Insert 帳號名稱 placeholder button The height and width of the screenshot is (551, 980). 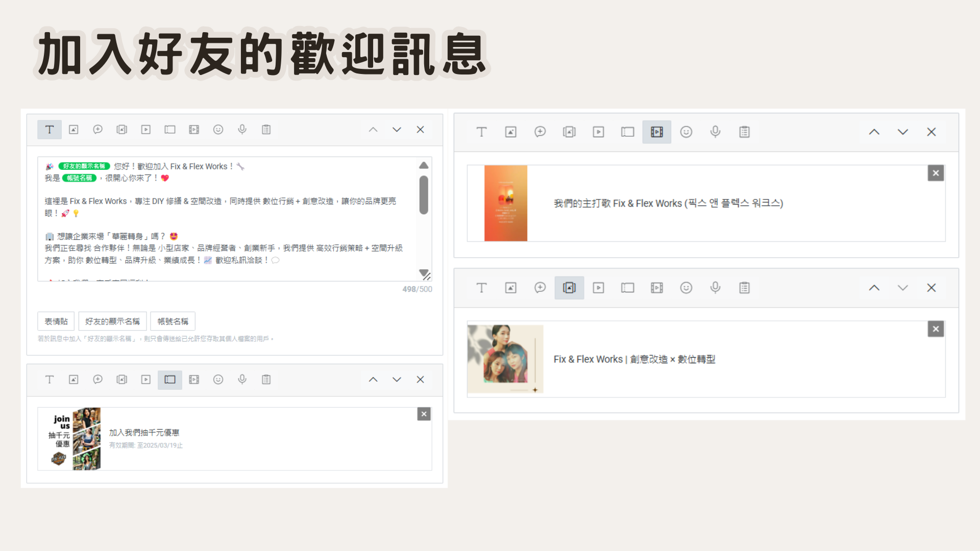[173, 321]
